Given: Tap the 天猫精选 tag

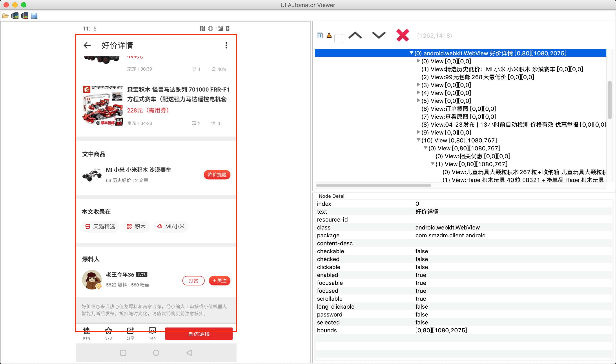Looking at the screenshot, I should (x=100, y=226).
